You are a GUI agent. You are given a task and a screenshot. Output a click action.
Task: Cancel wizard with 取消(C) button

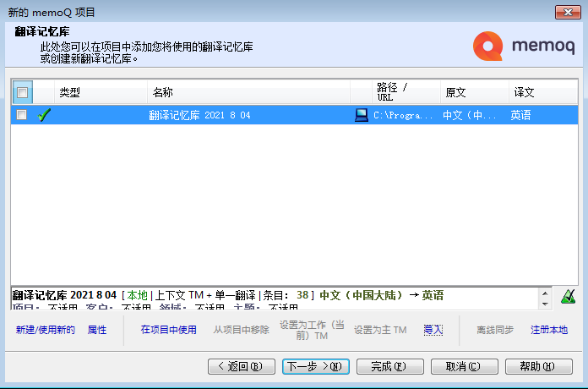(465, 366)
